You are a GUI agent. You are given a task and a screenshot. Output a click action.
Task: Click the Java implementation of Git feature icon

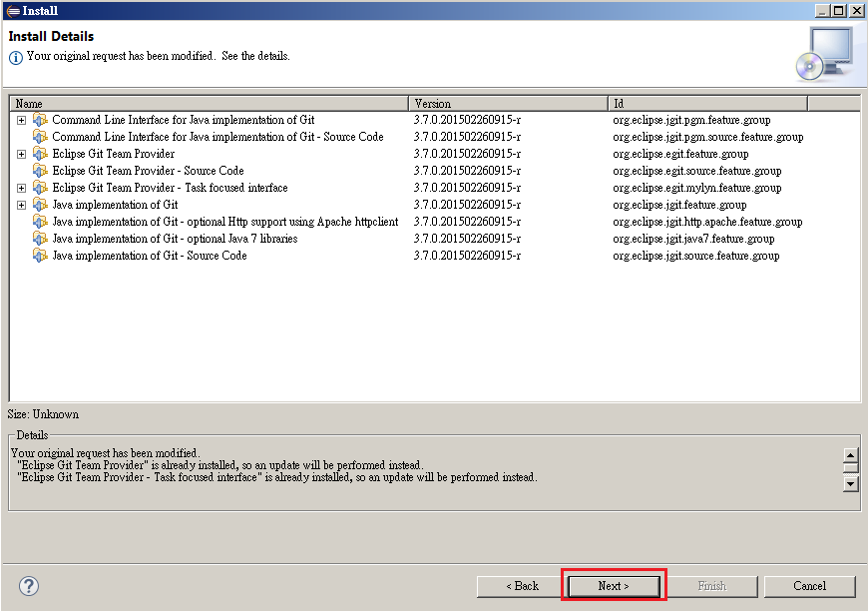[x=40, y=205]
